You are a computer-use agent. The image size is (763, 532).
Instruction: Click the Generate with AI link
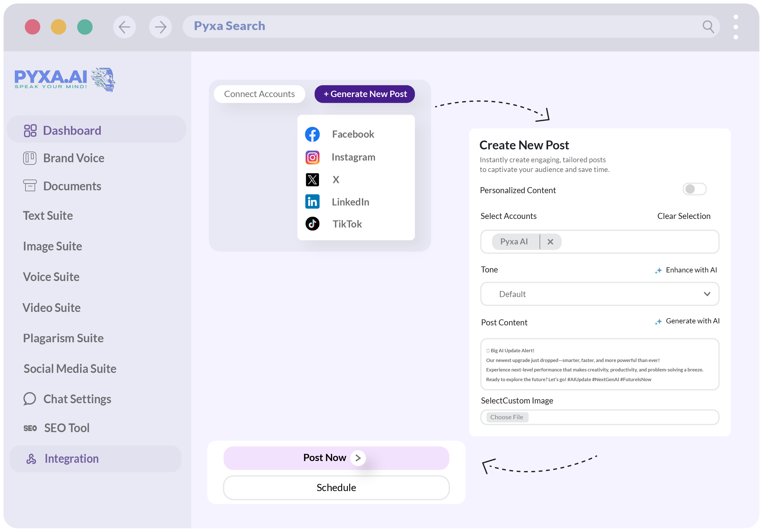pos(692,321)
